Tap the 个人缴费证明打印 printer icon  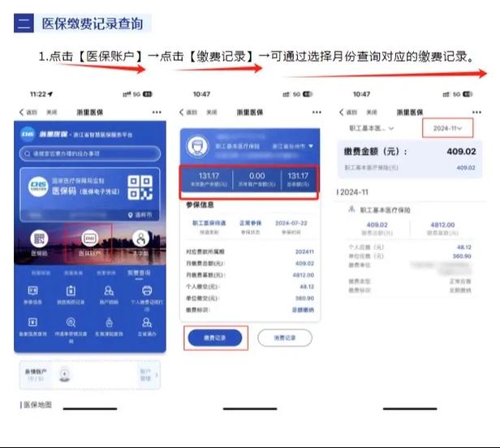(x=147, y=291)
